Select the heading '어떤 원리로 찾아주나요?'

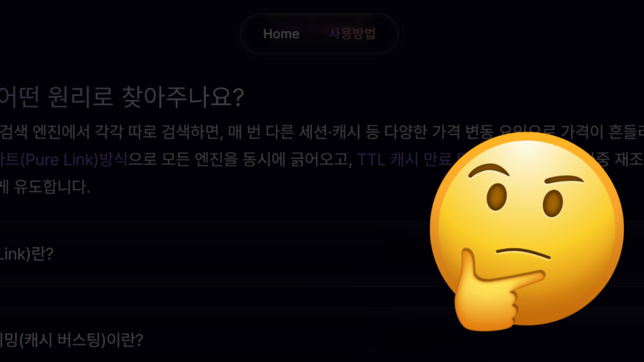[x=121, y=97]
